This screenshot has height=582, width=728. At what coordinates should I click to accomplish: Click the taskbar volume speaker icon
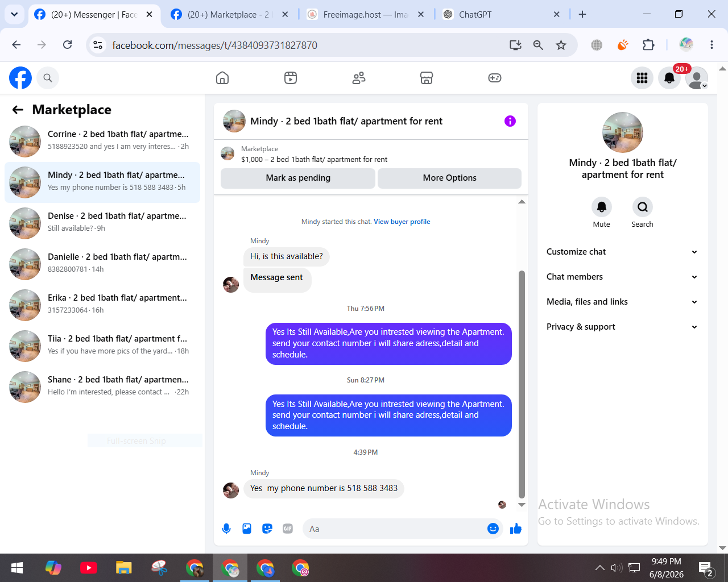tap(617, 567)
